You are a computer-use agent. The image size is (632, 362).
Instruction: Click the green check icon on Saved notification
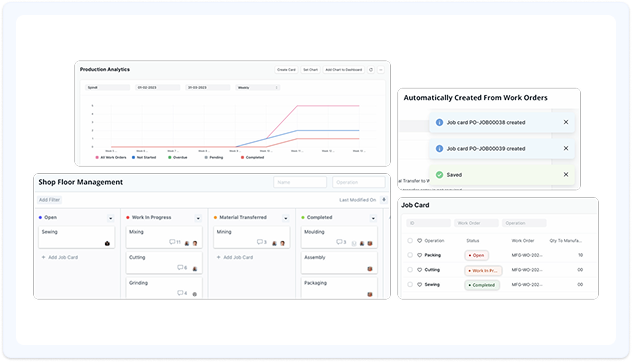click(439, 175)
